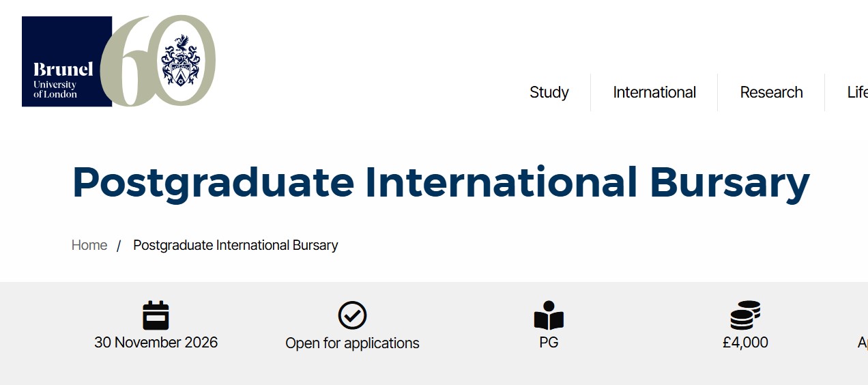
Task: Select the 30 November 2026 date text
Action: [x=156, y=343]
